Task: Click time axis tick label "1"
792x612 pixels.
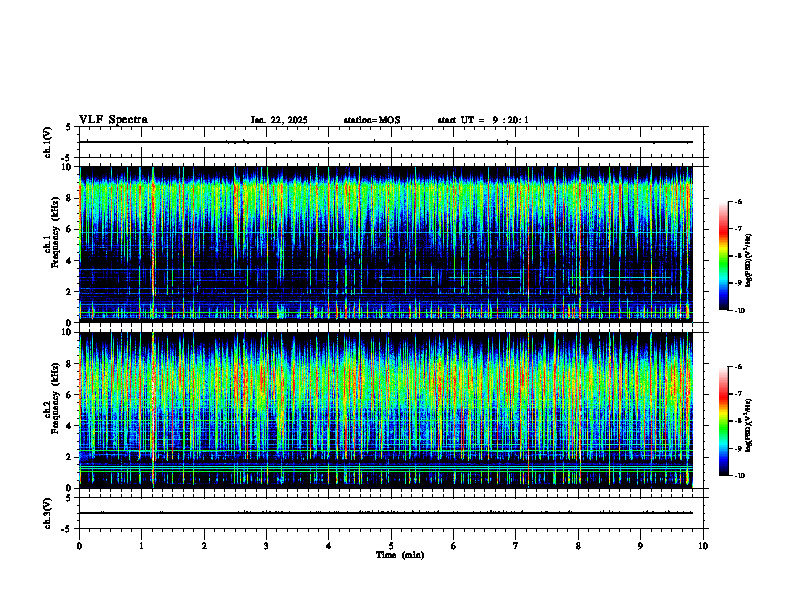Action: click(141, 546)
